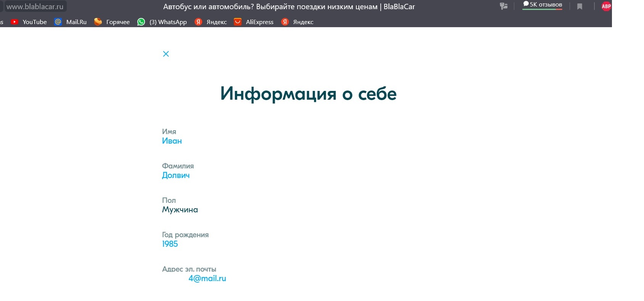Click the Год рождения field label
644x301 pixels.
pyautogui.click(x=185, y=235)
